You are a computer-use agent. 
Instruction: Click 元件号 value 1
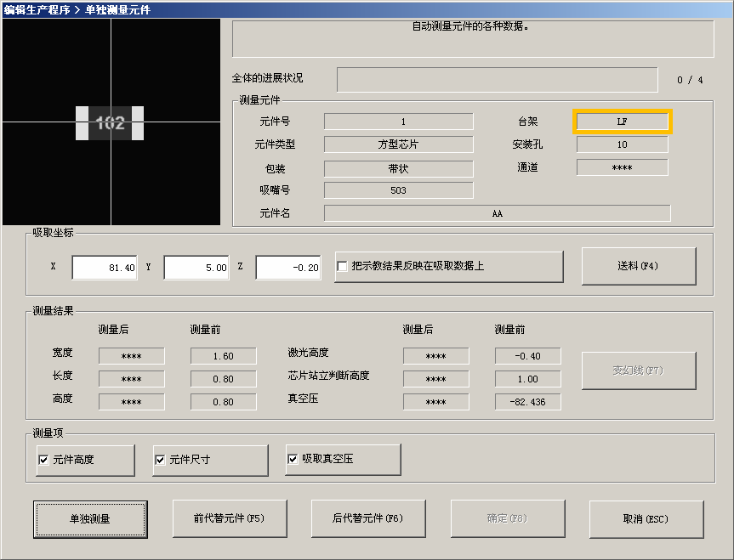(x=398, y=122)
